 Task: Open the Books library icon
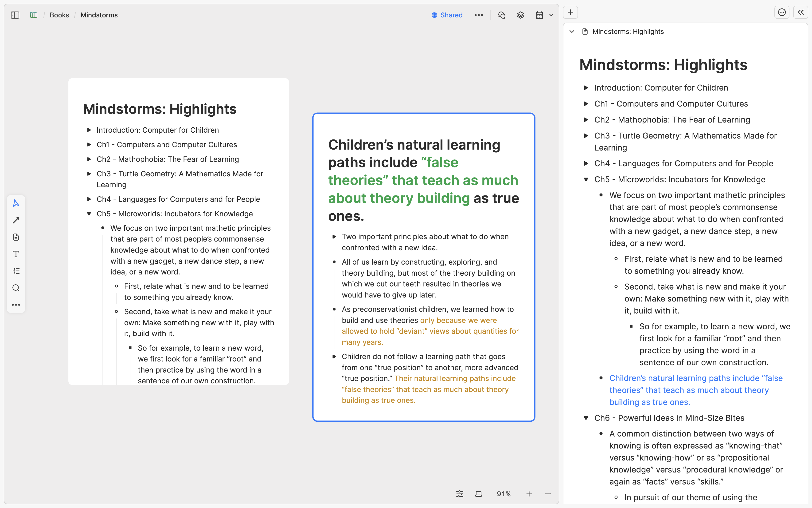pyautogui.click(x=34, y=15)
